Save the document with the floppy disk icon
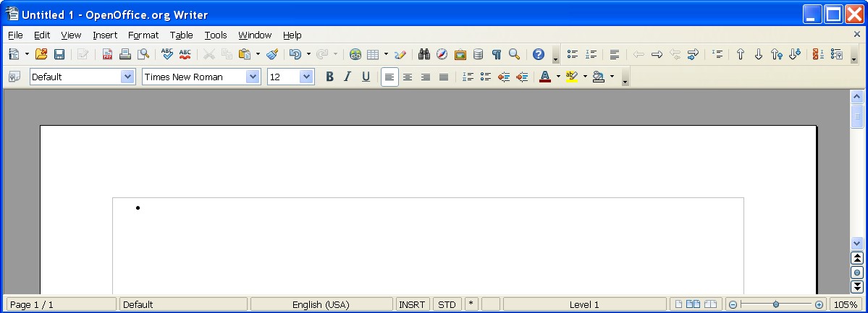This screenshot has width=868, height=313. pyautogui.click(x=59, y=54)
